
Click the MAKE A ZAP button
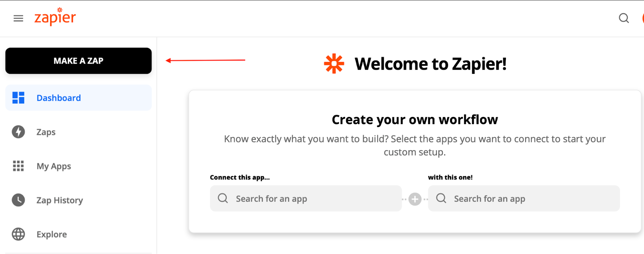click(78, 61)
